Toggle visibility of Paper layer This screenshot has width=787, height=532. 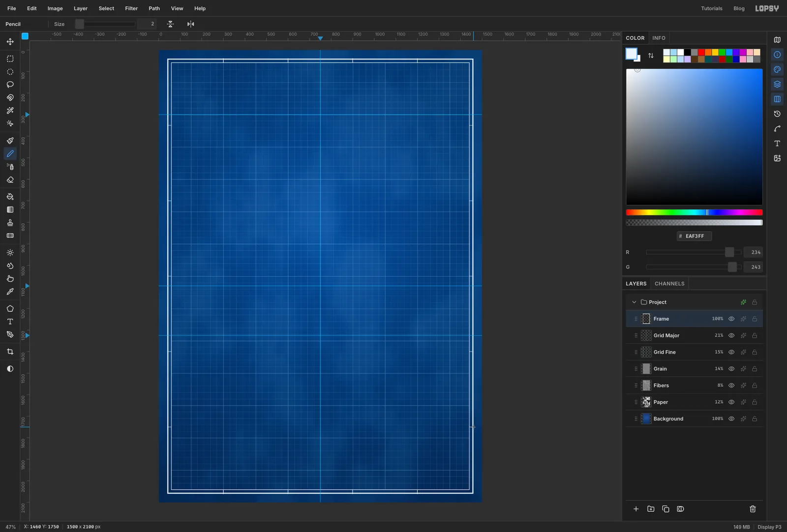731,402
